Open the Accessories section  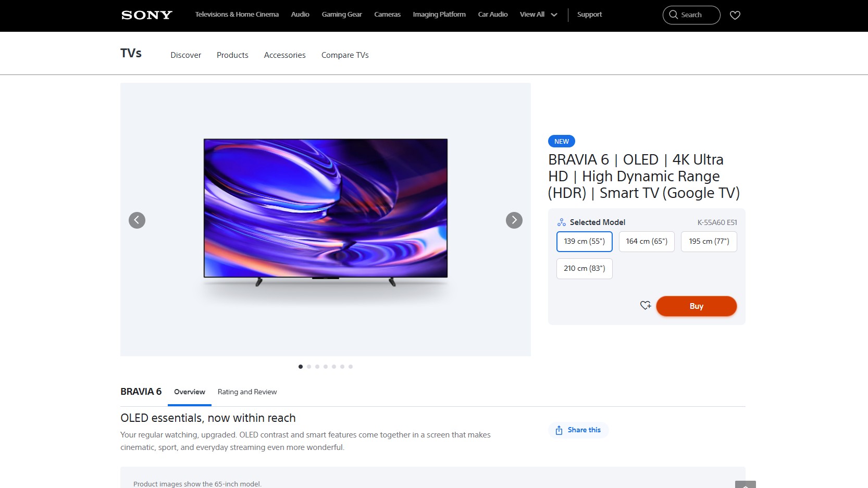tap(285, 55)
